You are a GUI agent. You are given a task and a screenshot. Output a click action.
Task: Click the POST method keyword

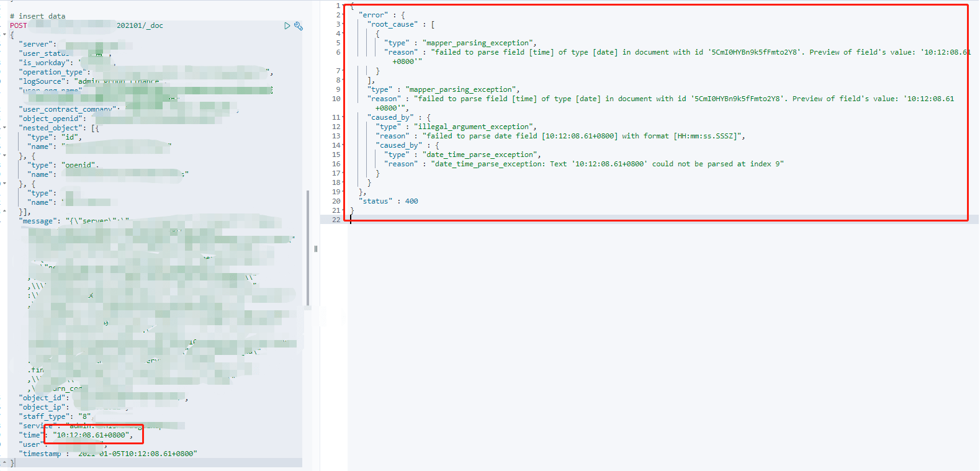[x=19, y=25]
